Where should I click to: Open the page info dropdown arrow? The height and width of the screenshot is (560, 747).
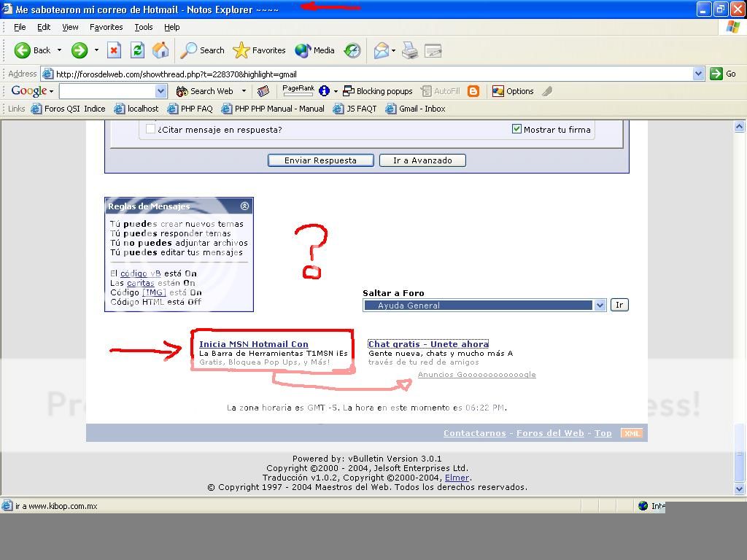336,91
